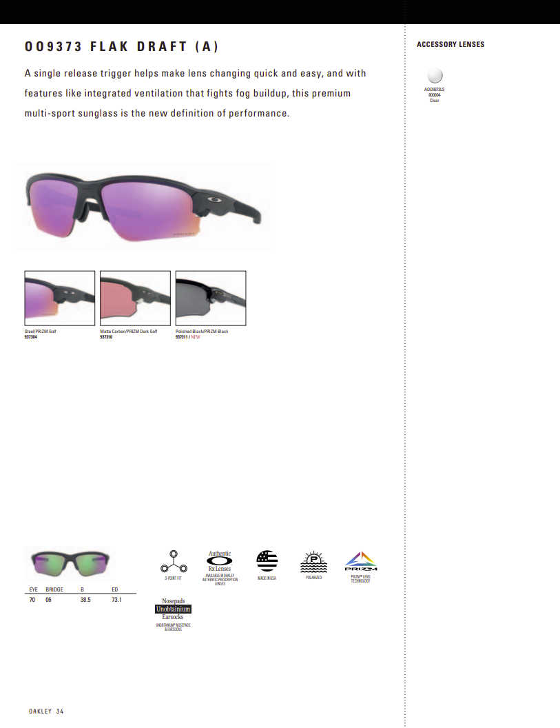Image resolution: width=560 pixels, height=728 pixels.
Task: Click the Accessory Lenses heading
Action: point(450,44)
